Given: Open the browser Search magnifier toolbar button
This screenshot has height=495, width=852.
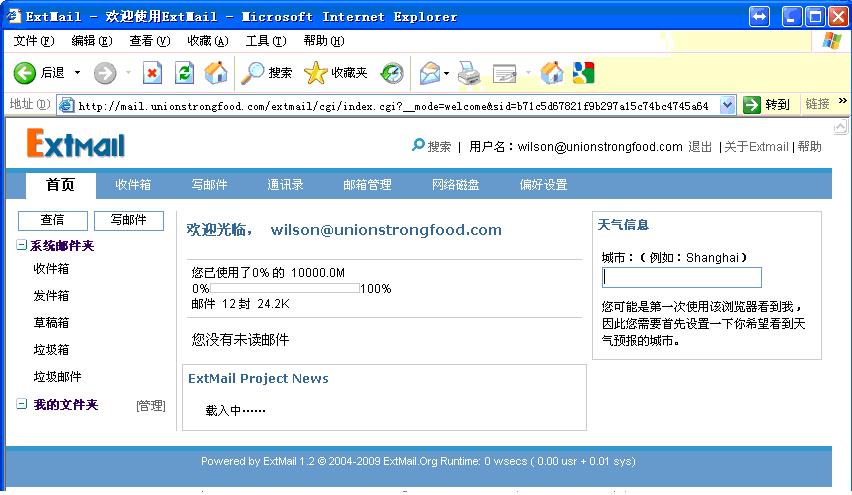Looking at the screenshot, I should 252,73.
